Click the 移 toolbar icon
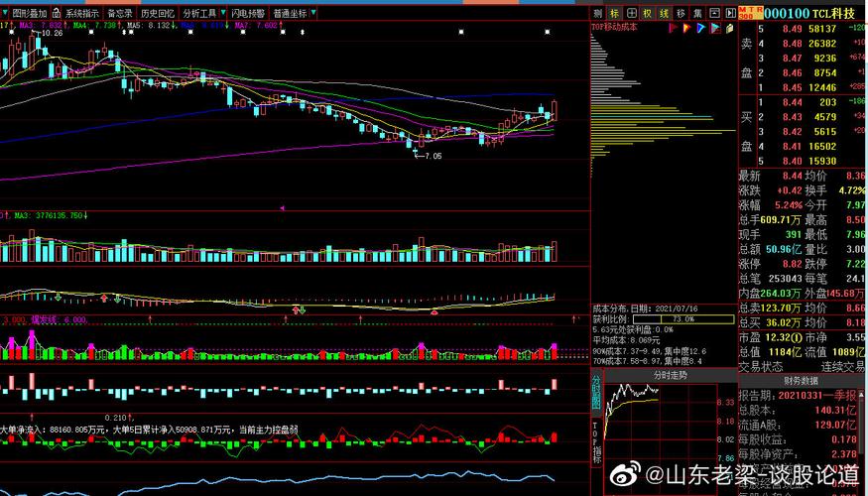 coord(681,13)
